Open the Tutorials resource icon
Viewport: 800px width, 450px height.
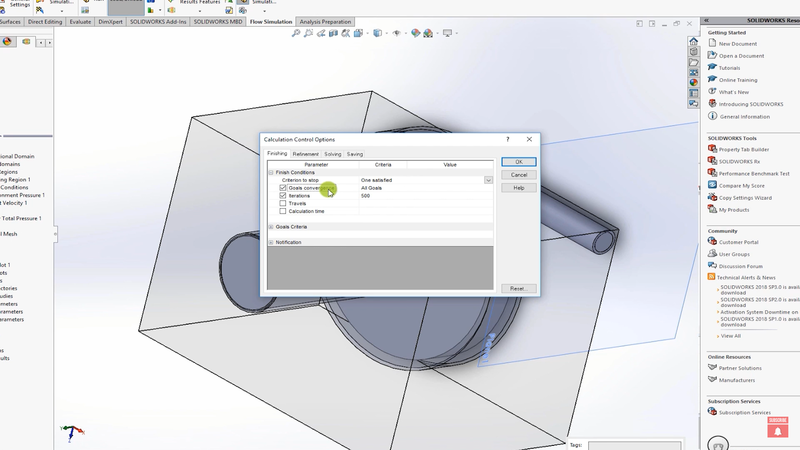point(712,68)
